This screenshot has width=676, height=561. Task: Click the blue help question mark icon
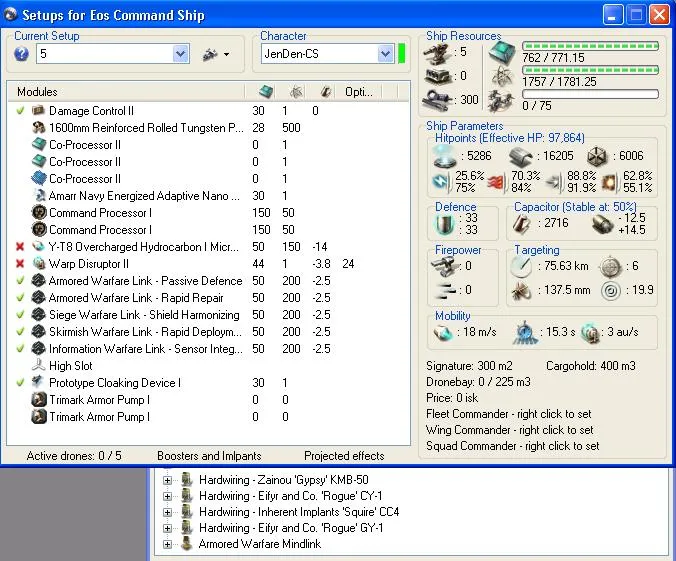coord(22,54)
